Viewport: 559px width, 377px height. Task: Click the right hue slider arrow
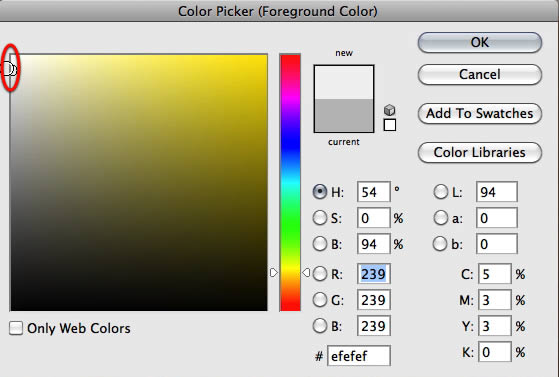click(x=306, y=273)
